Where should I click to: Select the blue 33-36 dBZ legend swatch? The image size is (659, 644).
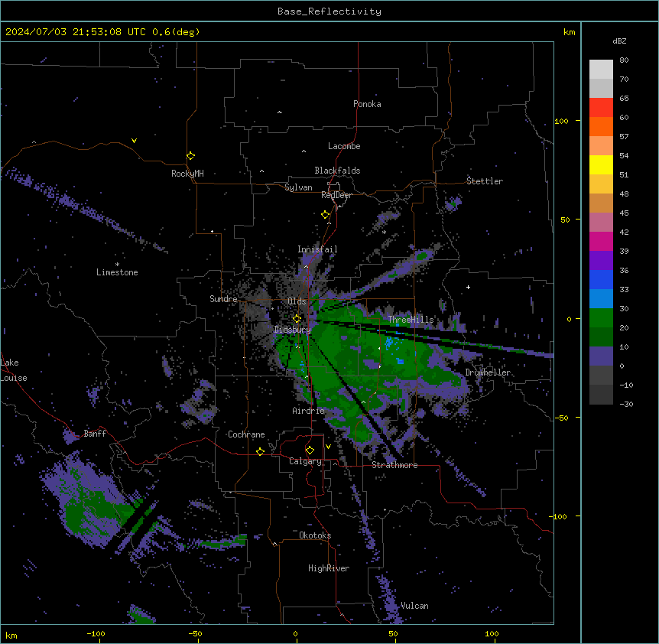pos(601,279)
